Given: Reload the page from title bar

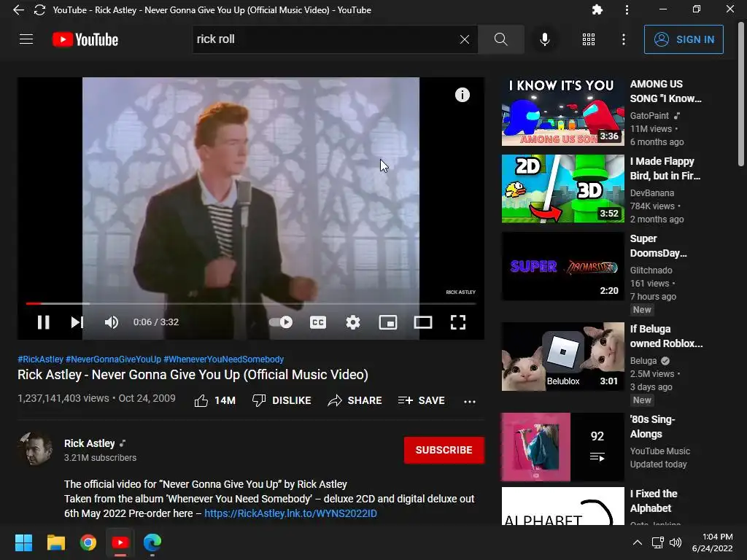Looking at the screenshot, I should pos(39,10).
